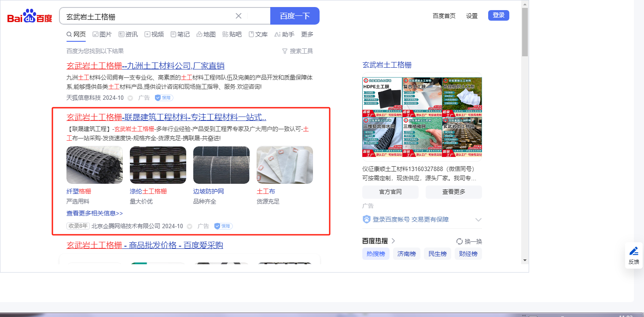Viewport: 644px width, 317px height.
Task: Click the Baidu logo
Action: pos(30,16)
